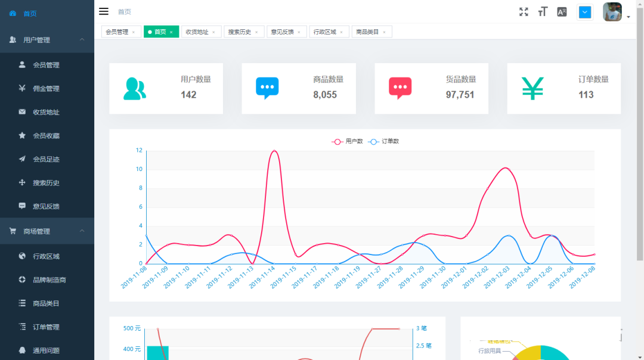Enter fullscreen mode via top icon
Screen dimensions: 644x360
(524, 12)
